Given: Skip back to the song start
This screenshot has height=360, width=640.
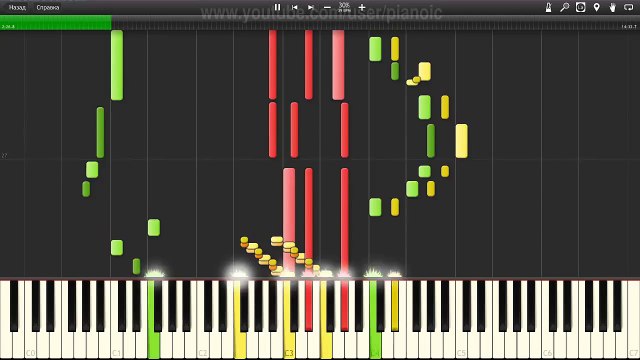Looking at the screenshot, I should pyautogui.click(x=294, y=7).
